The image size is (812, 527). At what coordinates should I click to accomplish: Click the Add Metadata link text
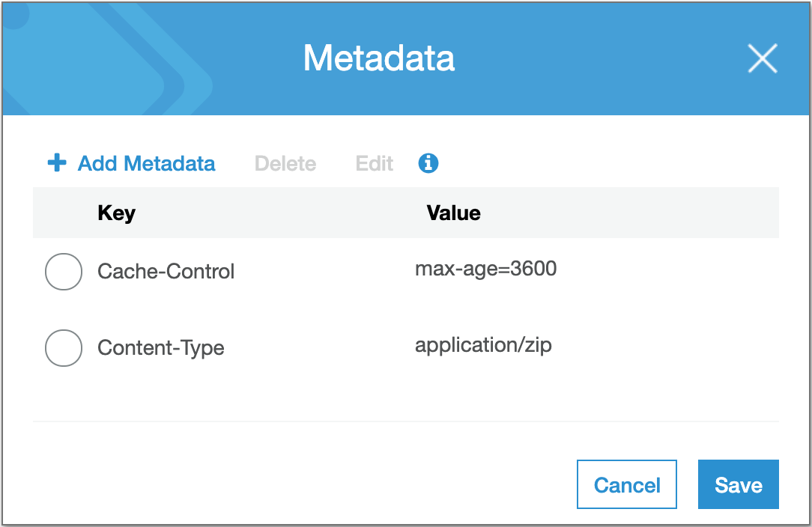tap(146, 163)
